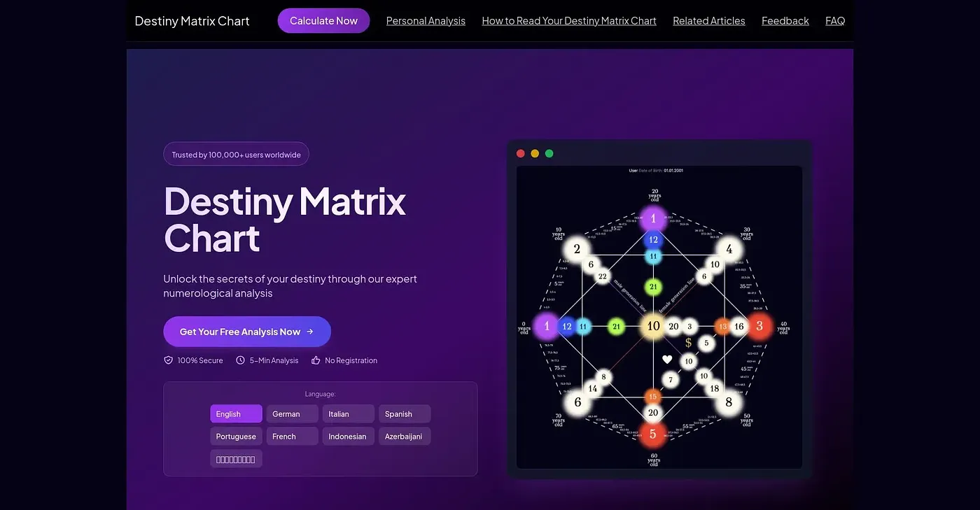Image resolution: width=980 pixels, height=510 pixels.
Task: Click Get Your Free Analysis Now
Action: pos(247,332)
